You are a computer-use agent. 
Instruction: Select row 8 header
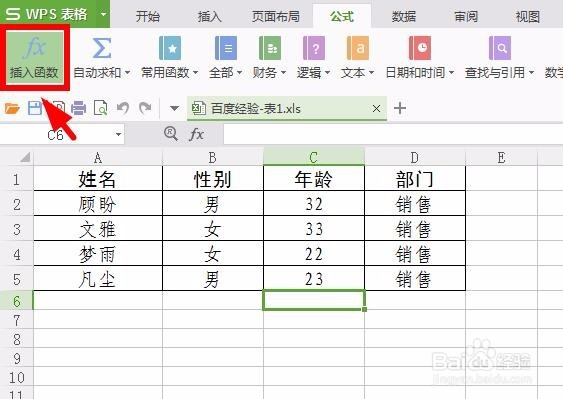coord(17,339)
